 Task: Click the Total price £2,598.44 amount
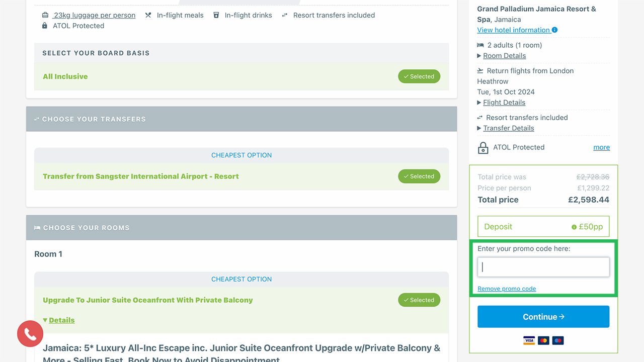pyautogui.click(x=589, y=200)
